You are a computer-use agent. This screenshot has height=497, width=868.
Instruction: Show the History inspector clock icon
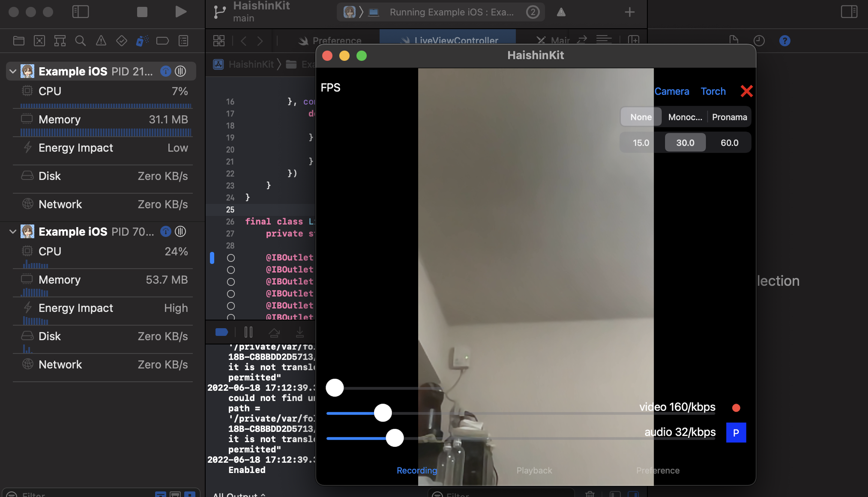759,40
